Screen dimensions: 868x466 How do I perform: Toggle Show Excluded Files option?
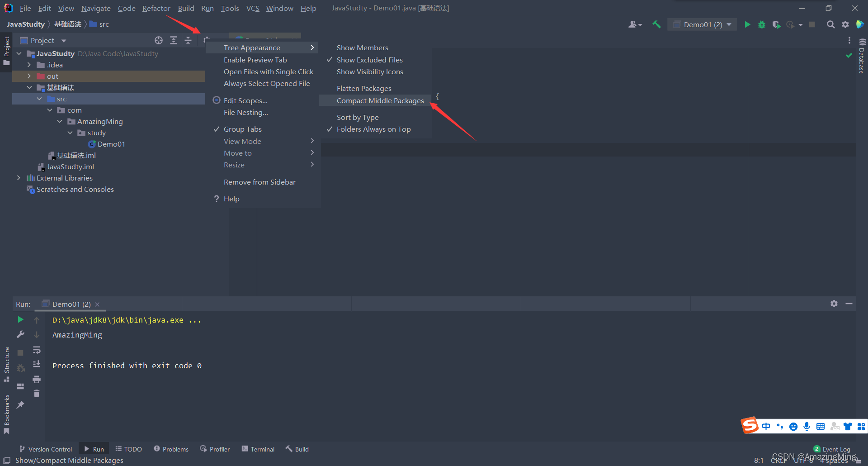pyautogui.click(x=375, y=60)
